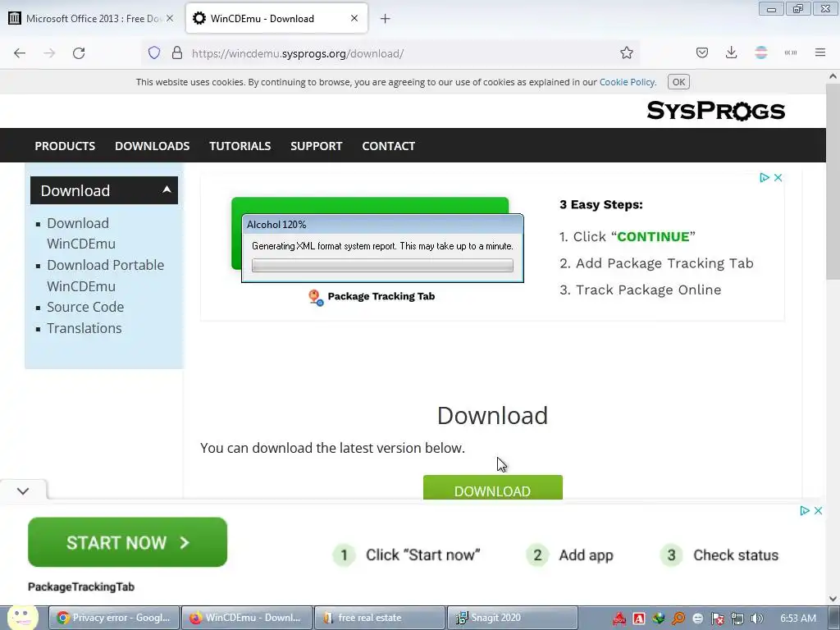Open the Save to Pocket icon
Screen dimensions: 840x630
[702, 53]
